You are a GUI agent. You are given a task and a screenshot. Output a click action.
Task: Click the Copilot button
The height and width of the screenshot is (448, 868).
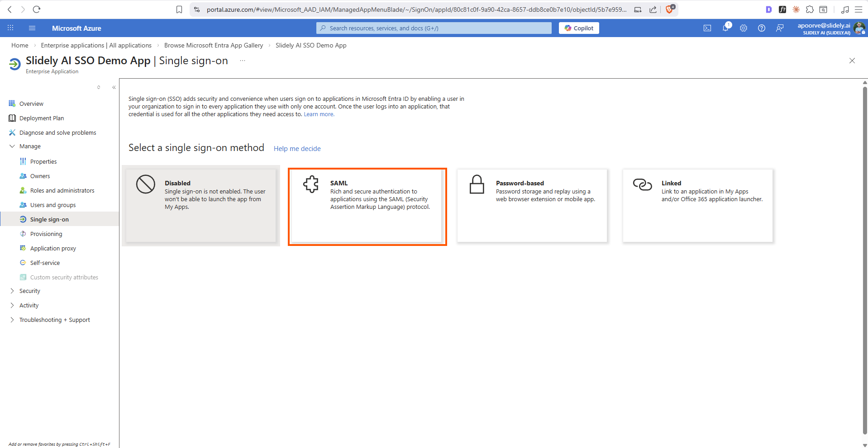point(579,28)
